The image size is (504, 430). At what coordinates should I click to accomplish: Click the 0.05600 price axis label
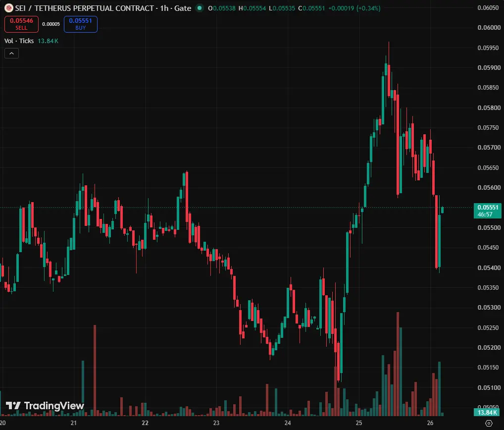(x=489, y=187)
